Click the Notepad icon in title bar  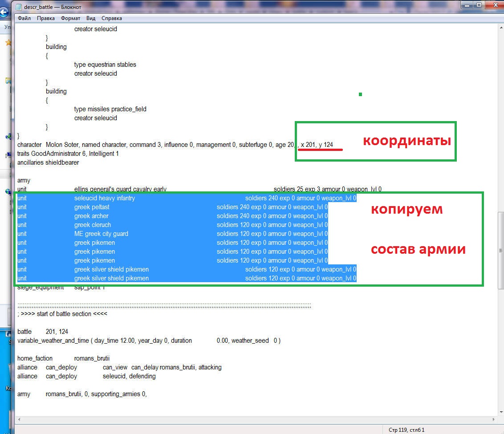point(20,7)
